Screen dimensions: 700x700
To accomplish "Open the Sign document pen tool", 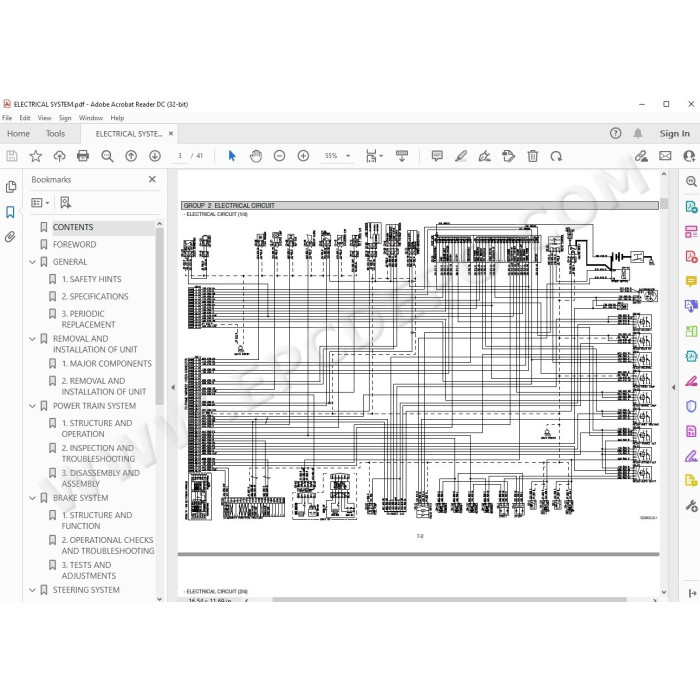I will (x=484, y=156).
